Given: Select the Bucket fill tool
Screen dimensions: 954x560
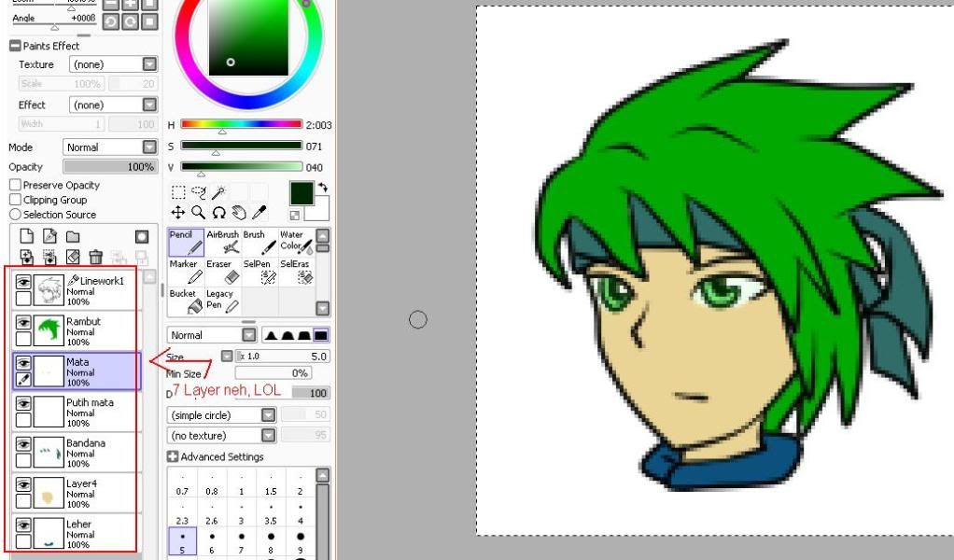Looking at the screenshot, I should 187,301.
